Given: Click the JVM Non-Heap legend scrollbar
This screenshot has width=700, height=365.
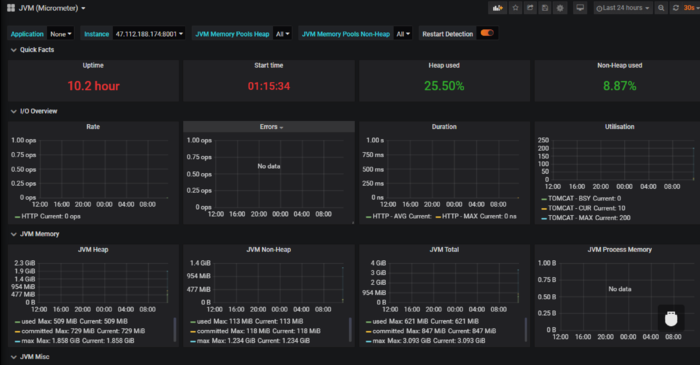Looking at the screenshot, I should (350, 329).
